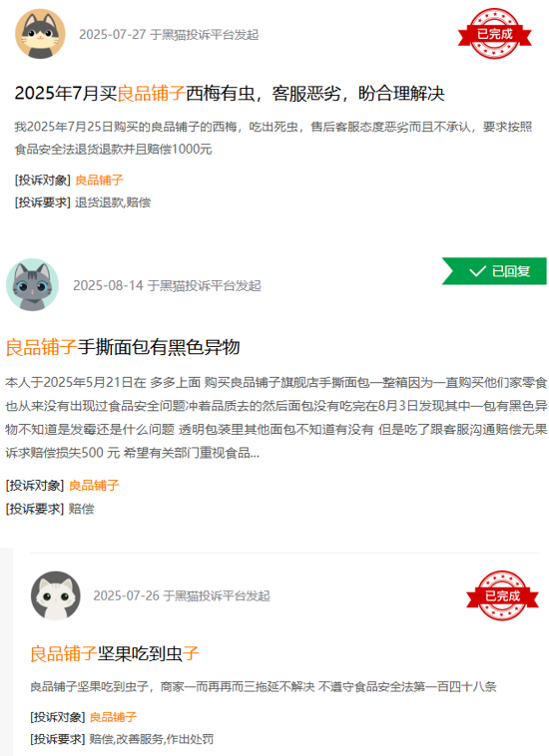
Task: Click the 西梅 complaint description paragraph
Action: pos(274,138)
